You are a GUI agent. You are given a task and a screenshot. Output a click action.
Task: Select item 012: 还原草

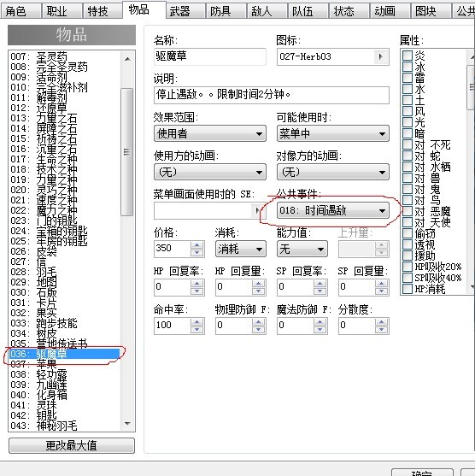point(64,108)
